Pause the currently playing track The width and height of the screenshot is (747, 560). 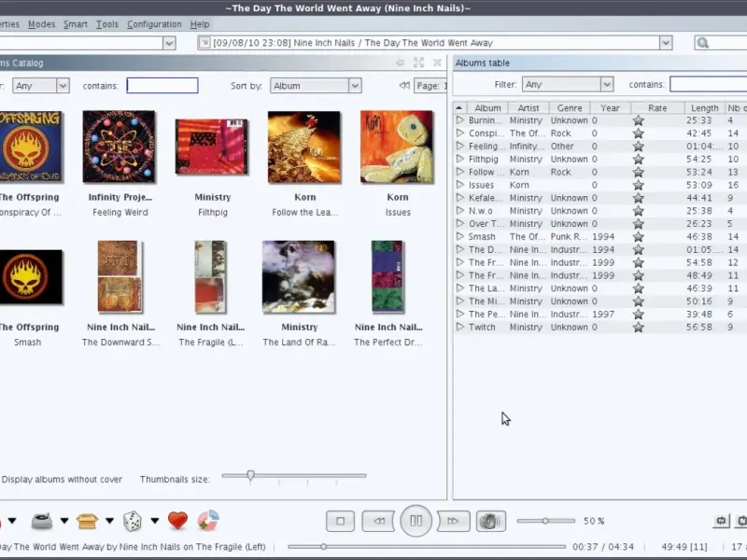[x=416, y=521]
